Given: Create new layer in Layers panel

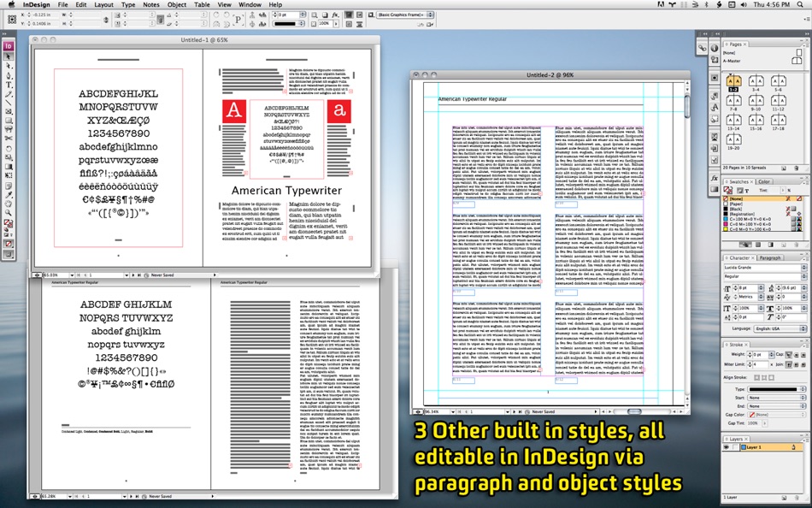Looking at the screenshot, I should coord(784,498).
